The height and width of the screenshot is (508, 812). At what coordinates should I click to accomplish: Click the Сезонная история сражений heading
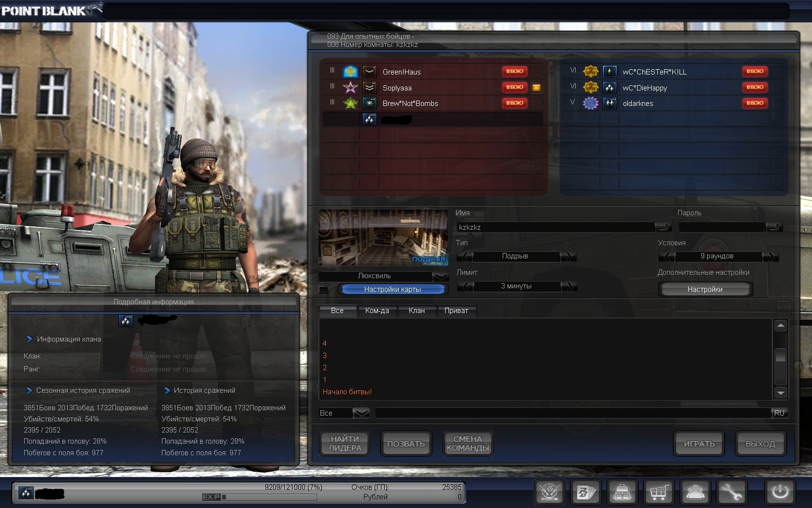pos(83,390)
